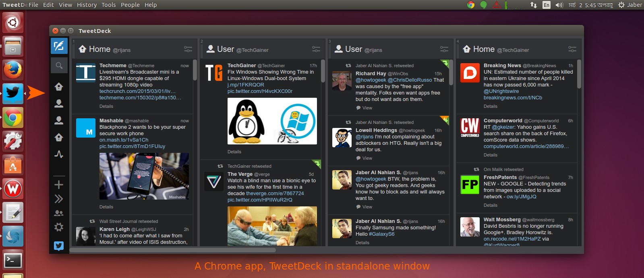The image size is (644, 278).
Task: Click the Computerworld CW avatar
Action: (470, 128)
